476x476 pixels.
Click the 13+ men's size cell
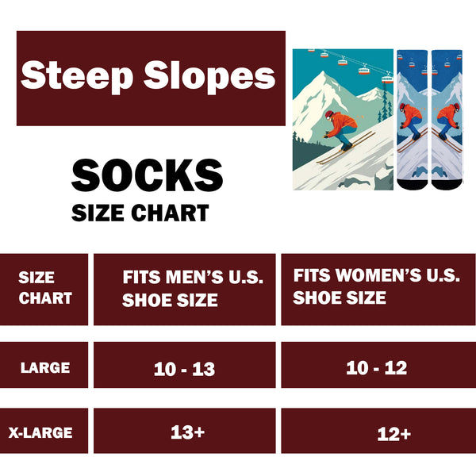click(188, 432)
